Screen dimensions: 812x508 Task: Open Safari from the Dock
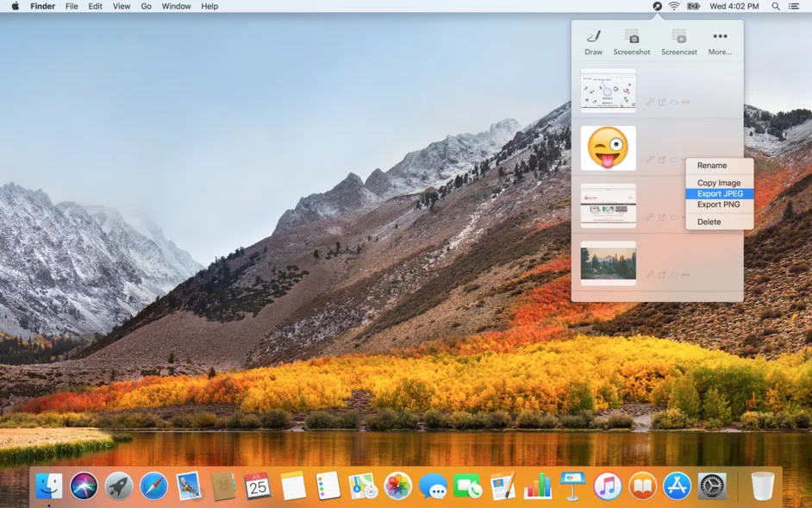(x=153, y=486)
